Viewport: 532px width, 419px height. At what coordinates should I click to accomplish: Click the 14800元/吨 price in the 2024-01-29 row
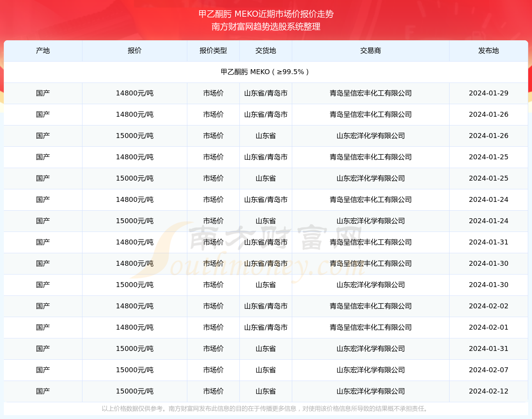pos(135,93)
